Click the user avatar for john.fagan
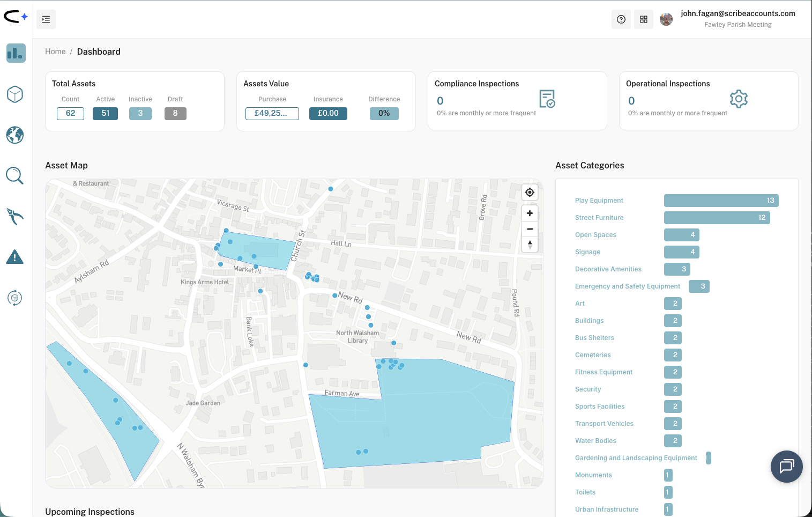Screen dimensions: 812x517 [x=666, y=19]
